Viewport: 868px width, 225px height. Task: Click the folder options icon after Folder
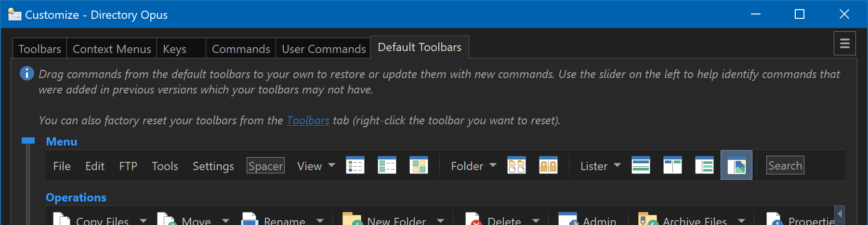[x=517, y=165]
